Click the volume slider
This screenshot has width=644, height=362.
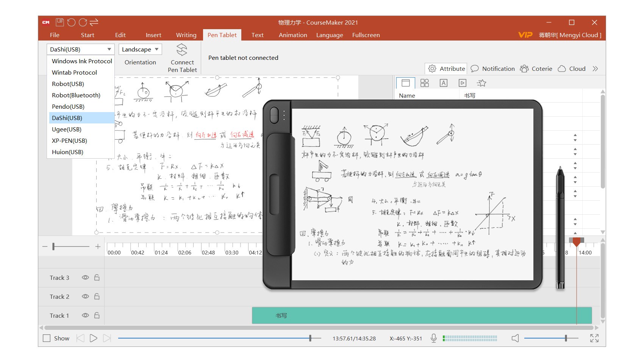pos(551,338)
